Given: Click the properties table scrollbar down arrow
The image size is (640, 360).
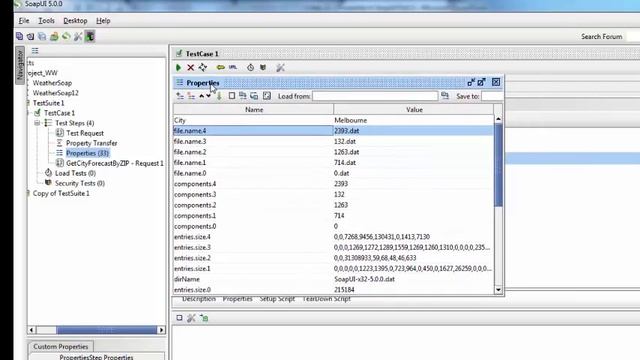Looking at the screenshot, I should (498, 290).
